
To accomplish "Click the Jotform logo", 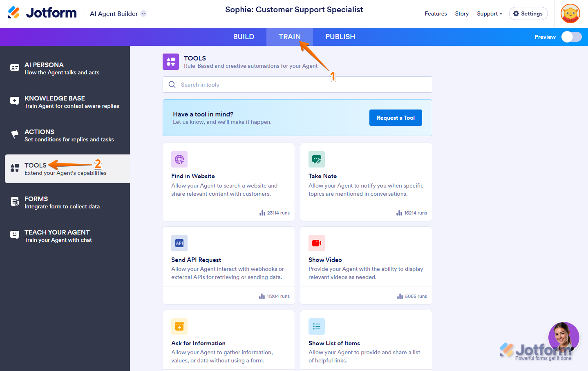I will point(42,13).
